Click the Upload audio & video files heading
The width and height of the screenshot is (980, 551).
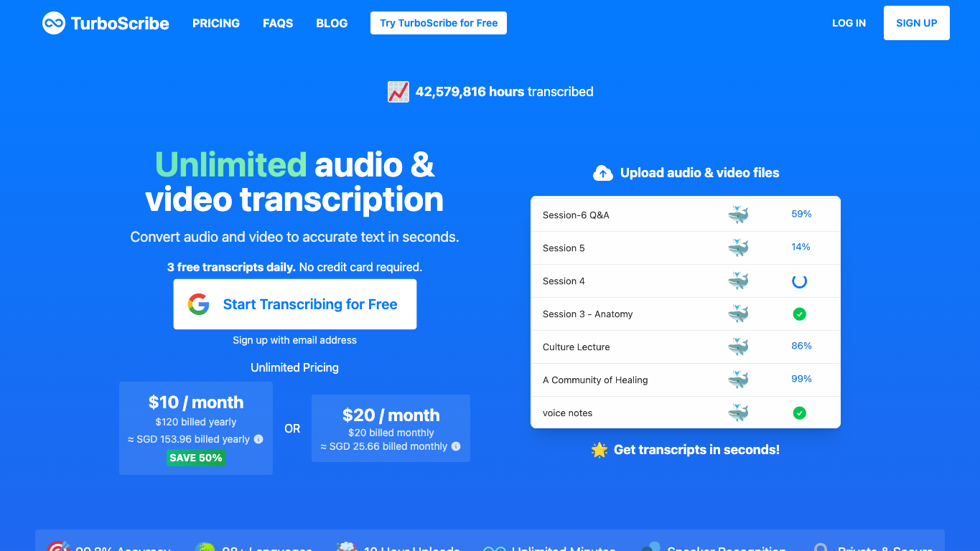tap(700, 173)
